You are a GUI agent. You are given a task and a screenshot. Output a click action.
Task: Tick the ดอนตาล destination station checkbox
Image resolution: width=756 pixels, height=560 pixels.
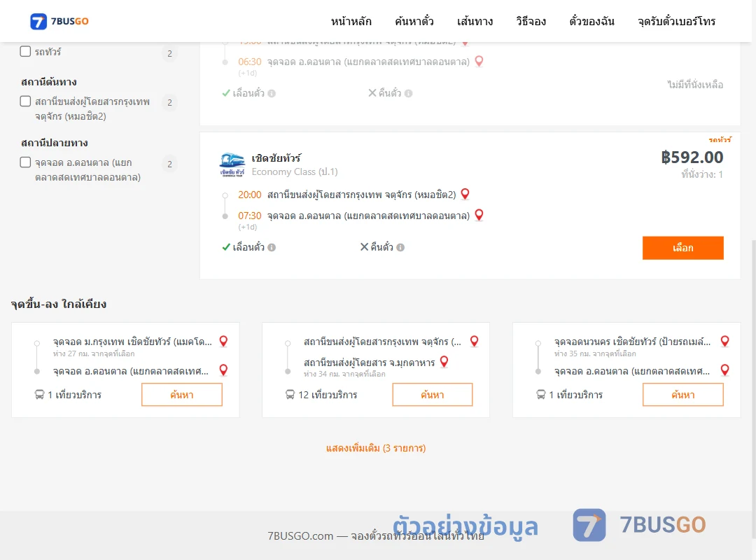point(26,162)
